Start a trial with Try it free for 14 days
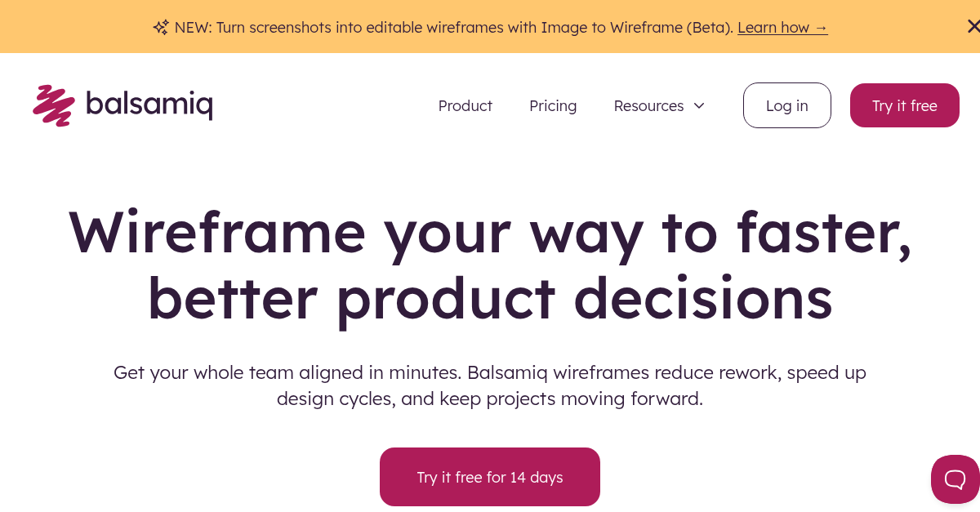 489,477
